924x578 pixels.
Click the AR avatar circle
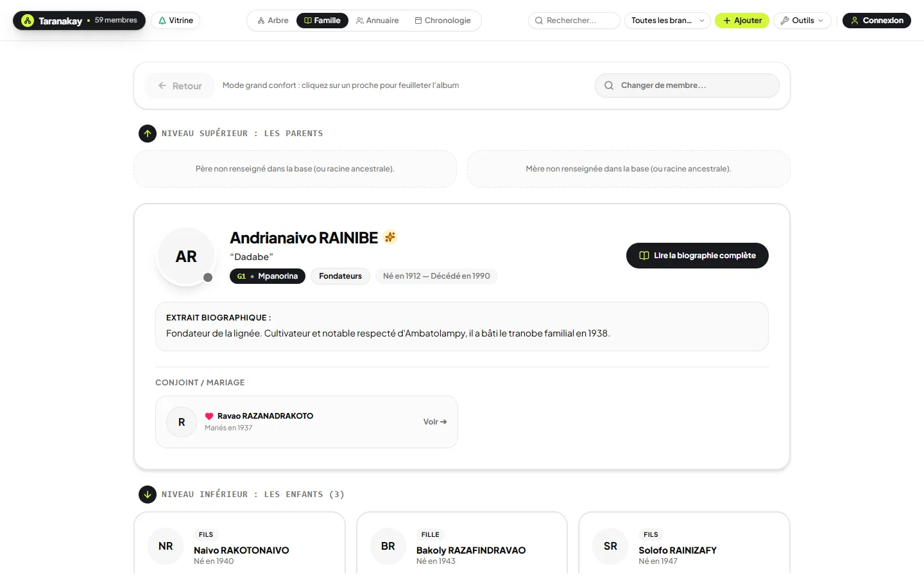[186, 257]
